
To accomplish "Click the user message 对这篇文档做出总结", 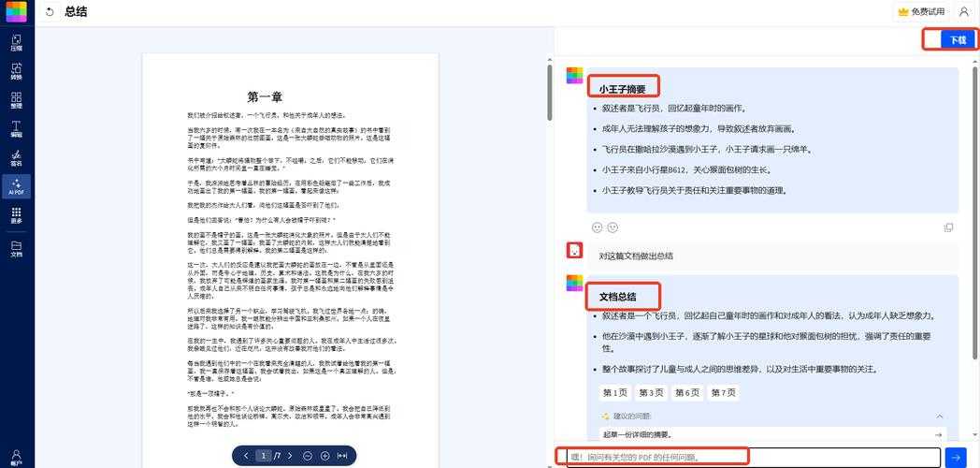I will 636,256.
